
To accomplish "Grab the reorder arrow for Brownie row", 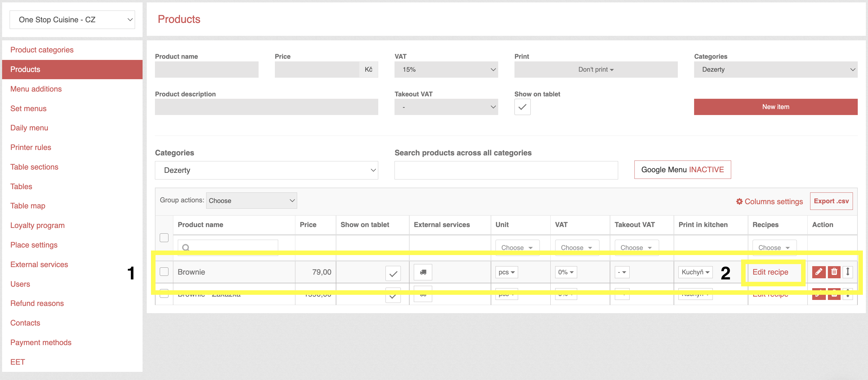I will pyautogui.click(x=848, y=272).
